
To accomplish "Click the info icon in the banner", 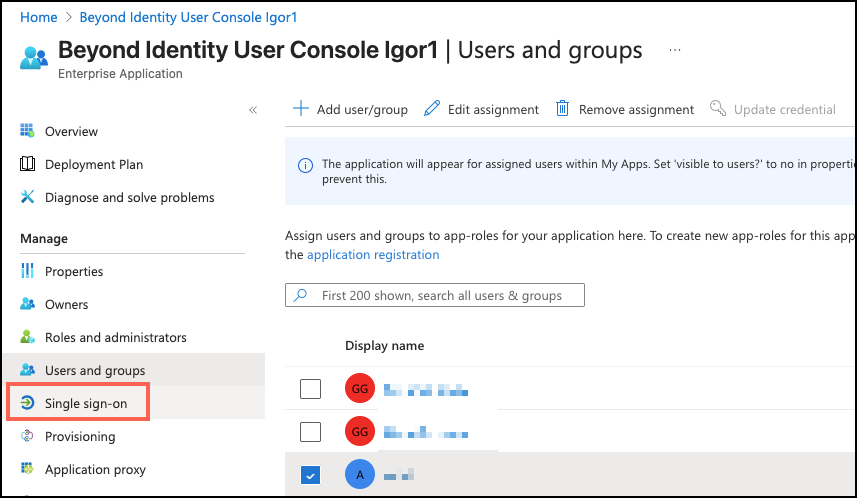I will 304,164.
